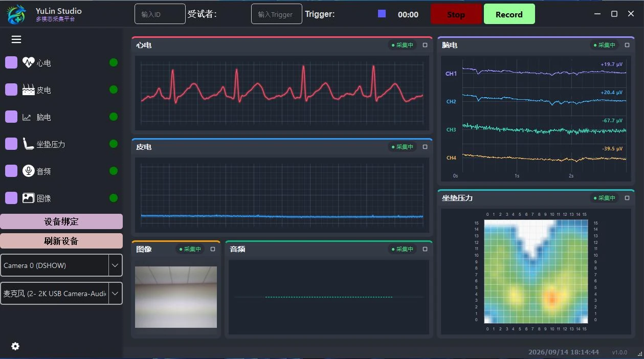Click the purple recording indicator square

[x=382, y=14]
